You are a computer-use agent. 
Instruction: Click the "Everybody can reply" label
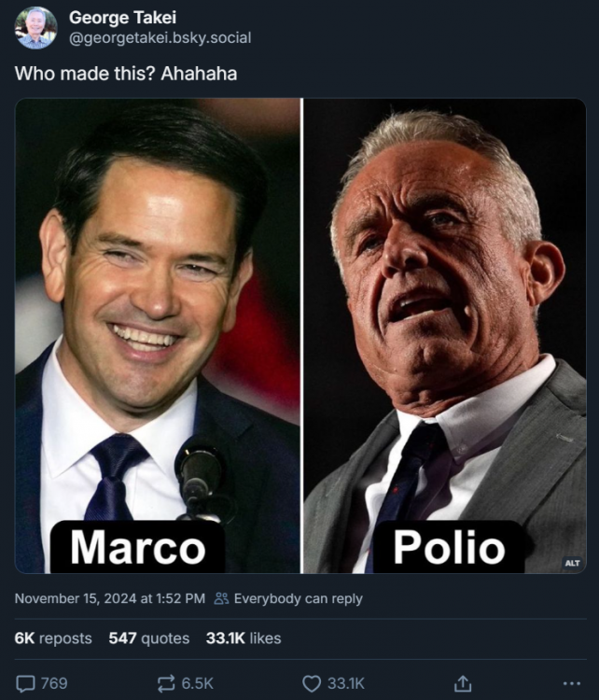[298, 598]
